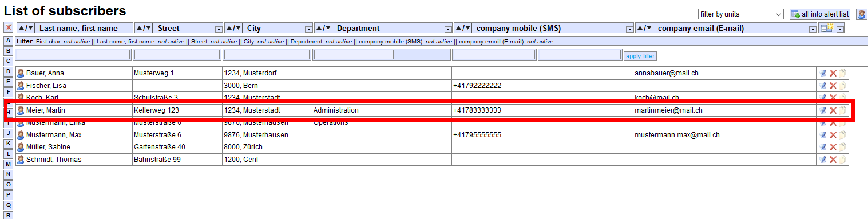868x219 pixels.
Task: Open dropdown next to column layout icon
Action: pos(840,29)
